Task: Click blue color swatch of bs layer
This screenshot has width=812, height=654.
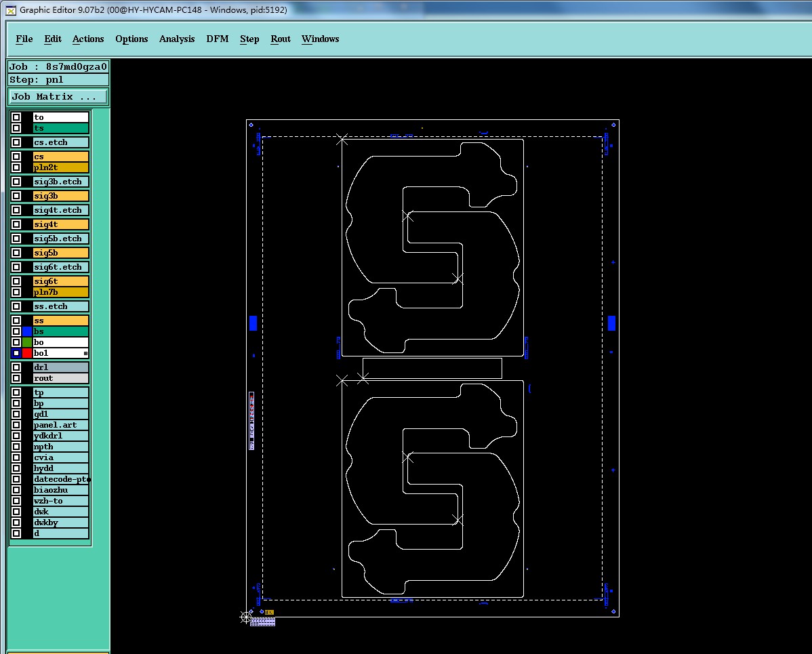Action: [x=27, y=331]
